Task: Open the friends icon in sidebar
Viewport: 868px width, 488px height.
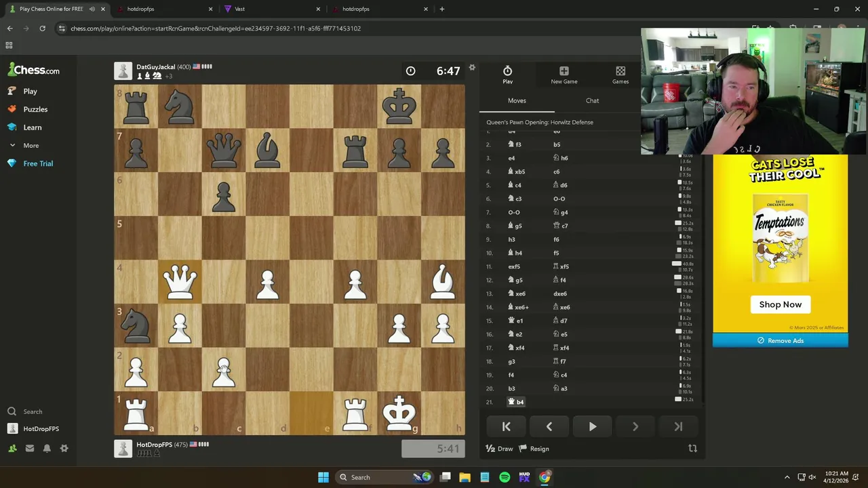Action: pos(12,448)
